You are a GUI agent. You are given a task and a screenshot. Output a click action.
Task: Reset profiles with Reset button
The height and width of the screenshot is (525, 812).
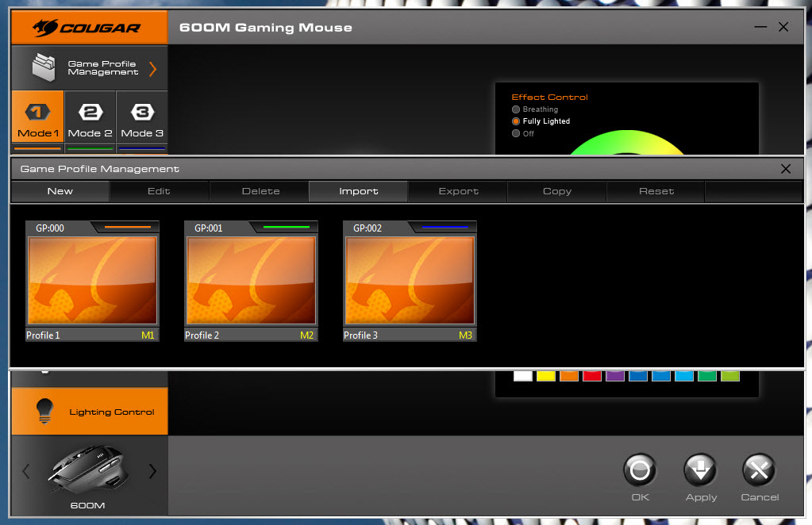[x=656, y=191]
